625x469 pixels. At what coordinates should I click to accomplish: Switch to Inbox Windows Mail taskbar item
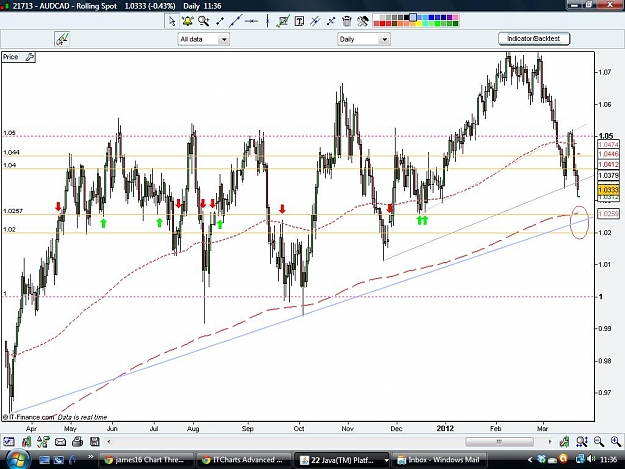click(x=439, y=460)
